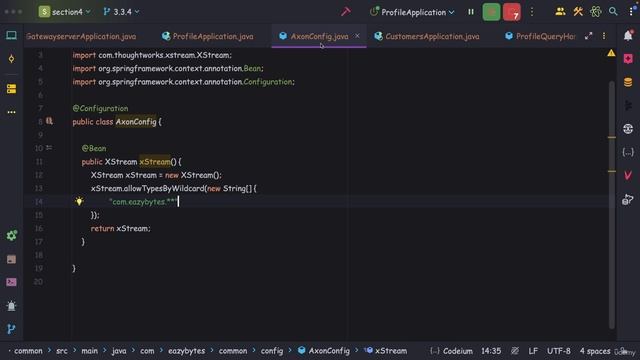The image size is (640, 360).
Task: Open Structure tool window icon
Action: [x=11, y=89]
